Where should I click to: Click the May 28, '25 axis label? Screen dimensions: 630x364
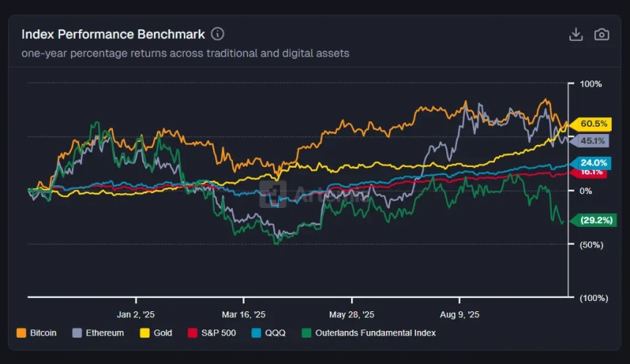click(x=352, y=313)
